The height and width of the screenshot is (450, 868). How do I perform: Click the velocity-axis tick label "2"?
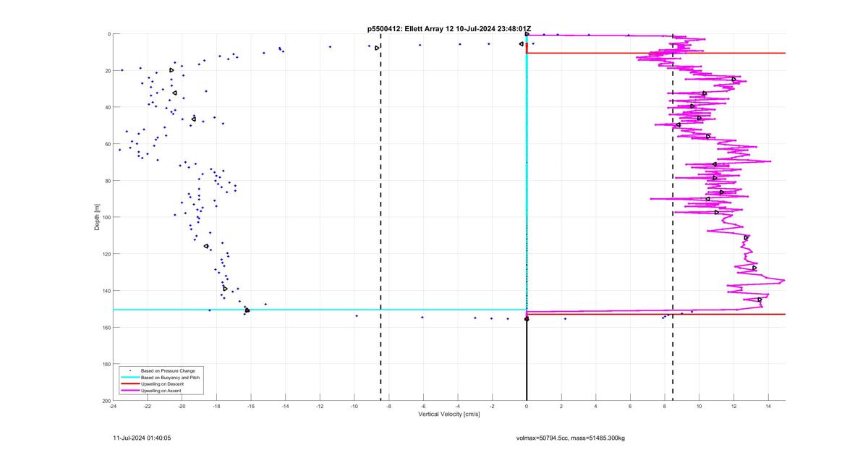[x=561, y=407]
